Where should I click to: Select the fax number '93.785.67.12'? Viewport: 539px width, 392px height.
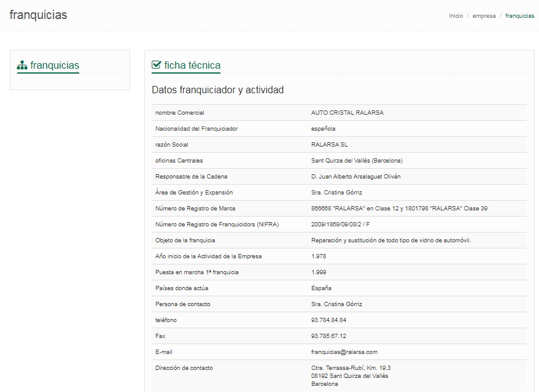(x=328, y=336)
